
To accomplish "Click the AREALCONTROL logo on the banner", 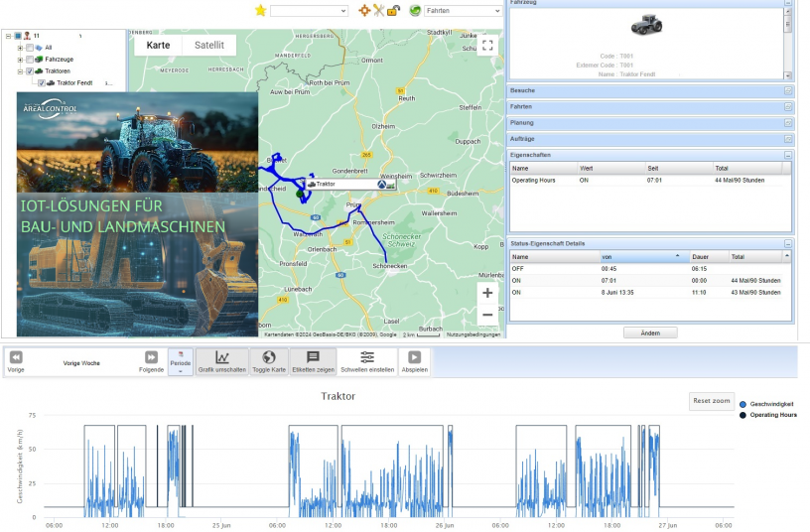I will tap(50, 108).
